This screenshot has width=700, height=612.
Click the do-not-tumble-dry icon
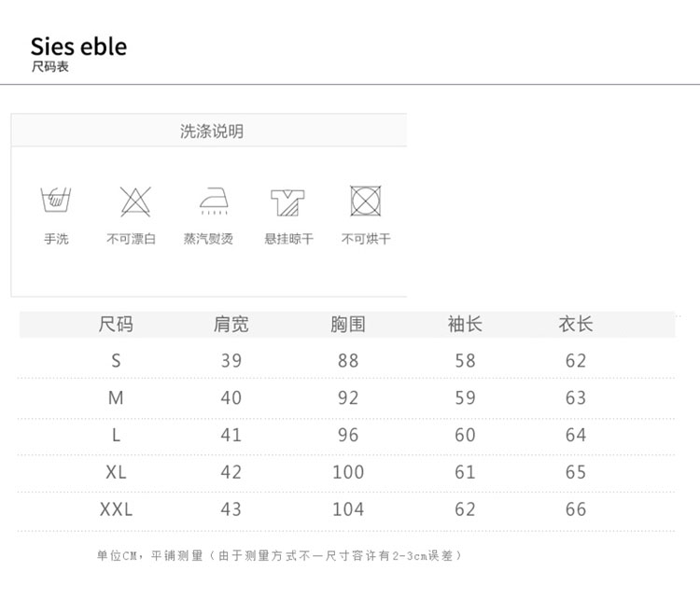(x=365, y=201)
